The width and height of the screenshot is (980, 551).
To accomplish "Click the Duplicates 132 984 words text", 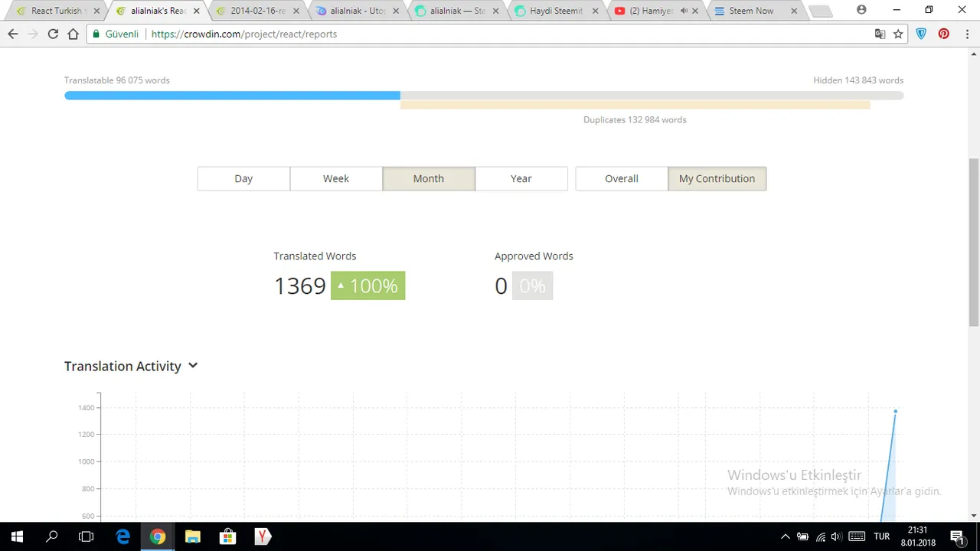I will (635, 119).
